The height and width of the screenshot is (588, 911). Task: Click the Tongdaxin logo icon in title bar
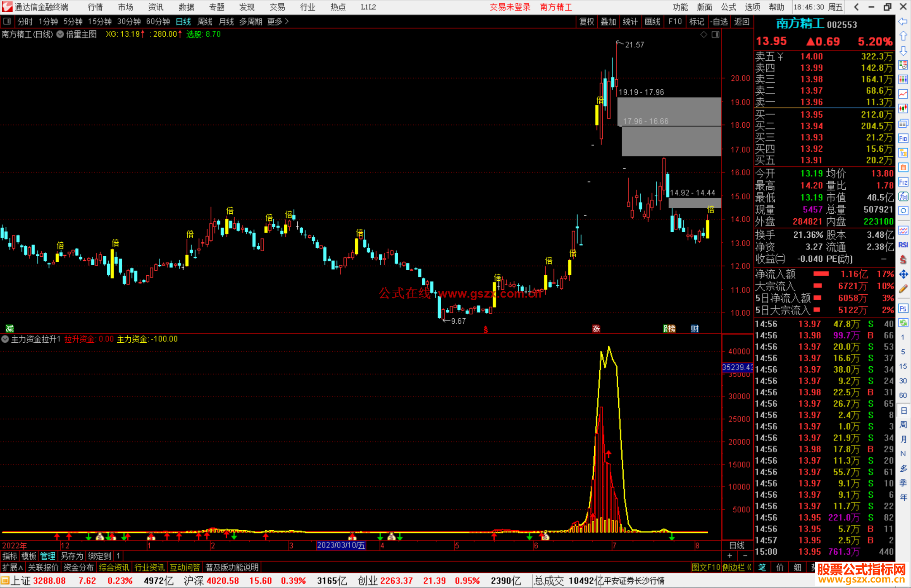click(7, 7)
